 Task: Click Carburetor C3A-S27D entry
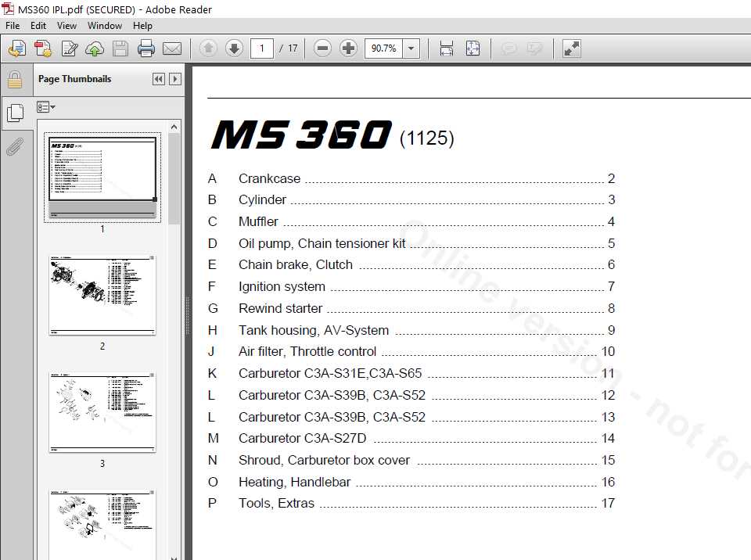pos(411,438)
